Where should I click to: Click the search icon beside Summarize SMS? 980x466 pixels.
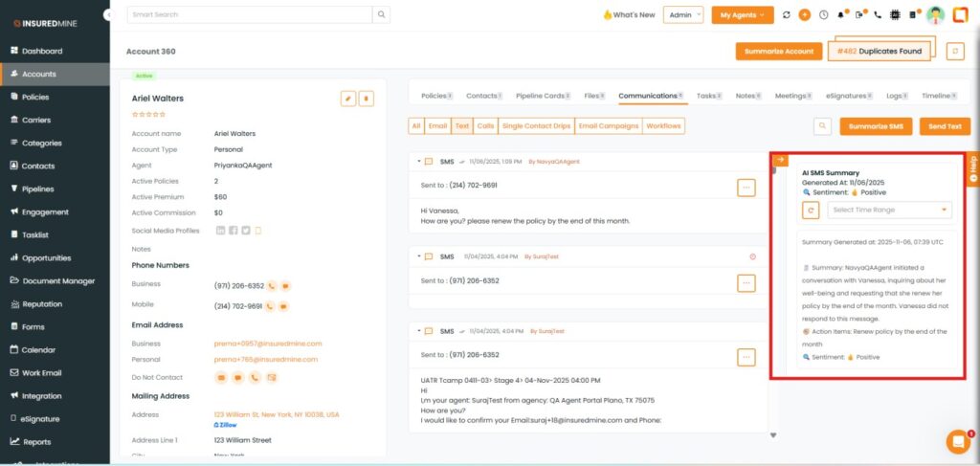[x=822, y=126]
